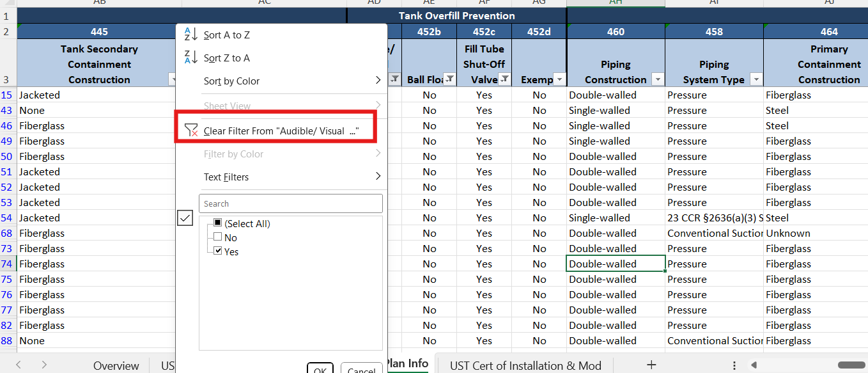Image resolution: width=868 pixels, height=373 pixels.
Task: Select Single-walled cell in row 49
Action: click(x=616, y=141)
